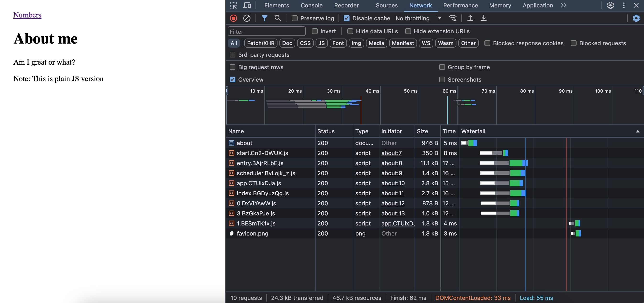Open network search magnifier
This screenshot has width=644, height=303.
[x=278, y=18]
